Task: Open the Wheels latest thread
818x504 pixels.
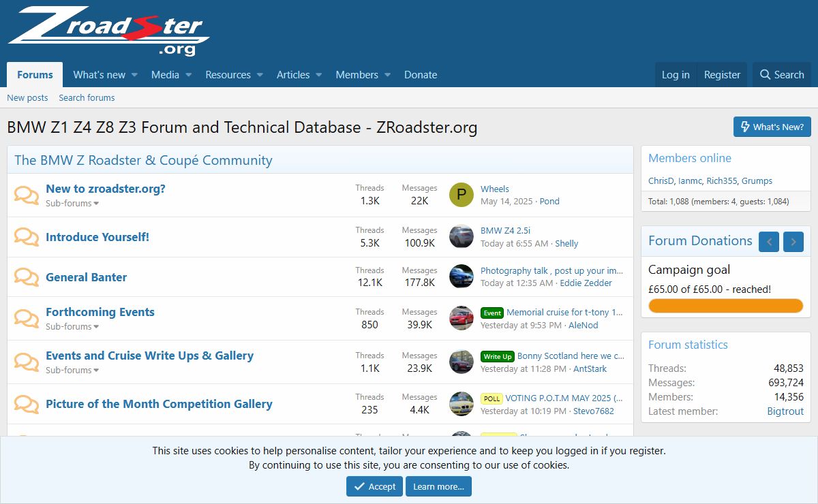Action: (x=495, y=189)
